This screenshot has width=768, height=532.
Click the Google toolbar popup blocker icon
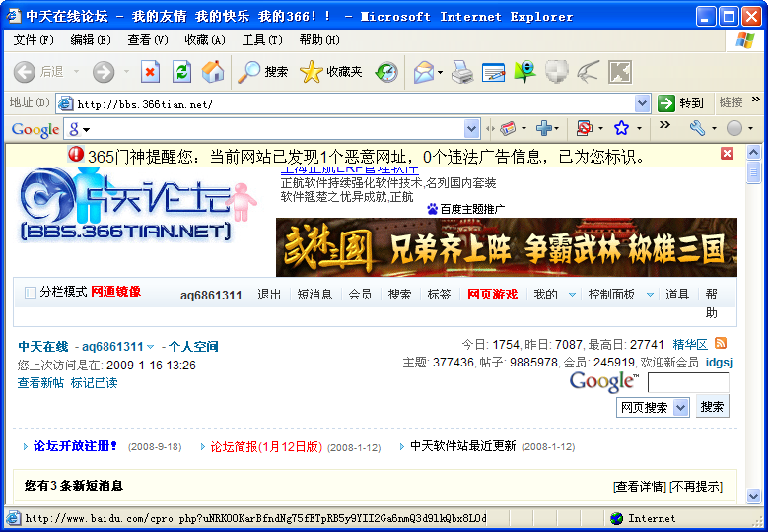[x=585, y=128]
